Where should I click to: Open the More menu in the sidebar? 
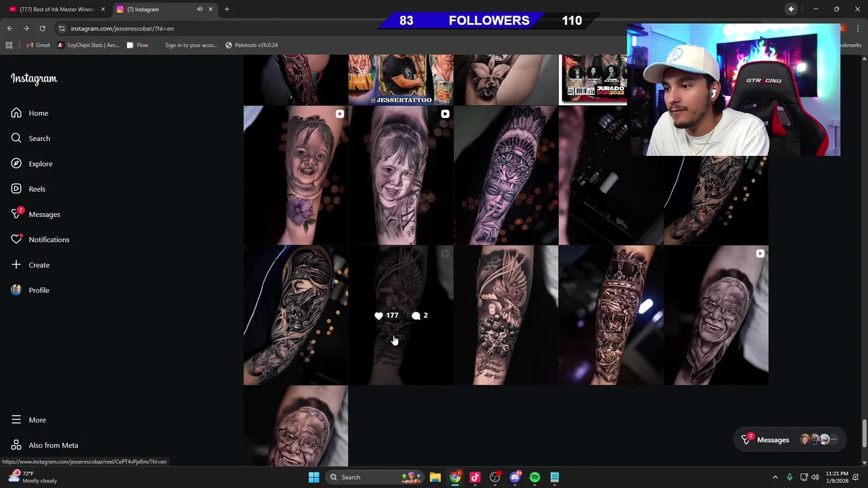click(28, 420)
